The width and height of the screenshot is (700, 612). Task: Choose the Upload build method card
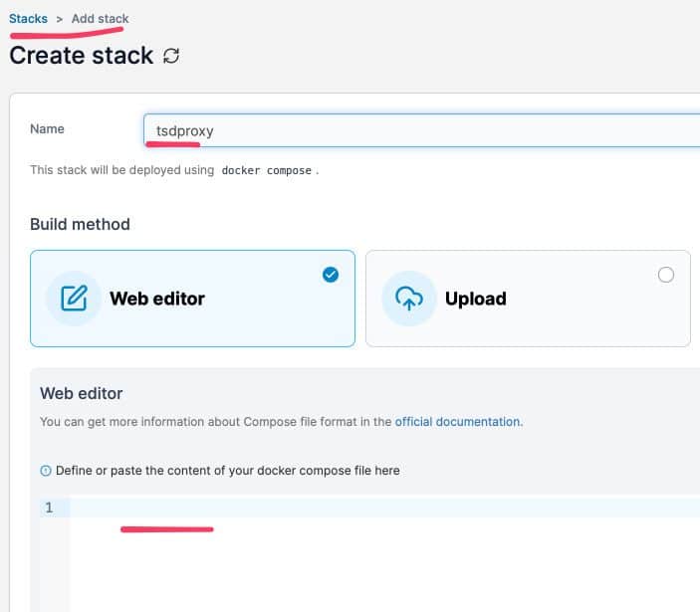pos(528,299)
